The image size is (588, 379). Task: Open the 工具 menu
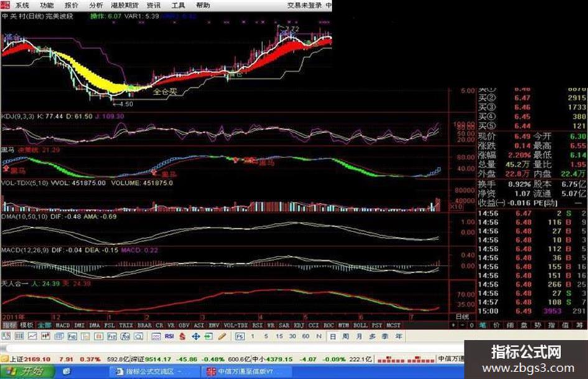[178, 5]
